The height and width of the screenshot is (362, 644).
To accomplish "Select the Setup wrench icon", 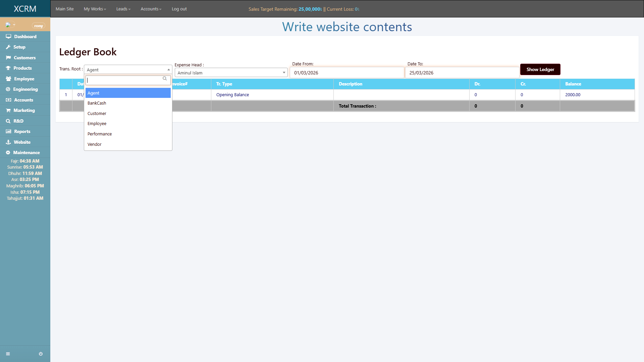I will pos(8,47).
